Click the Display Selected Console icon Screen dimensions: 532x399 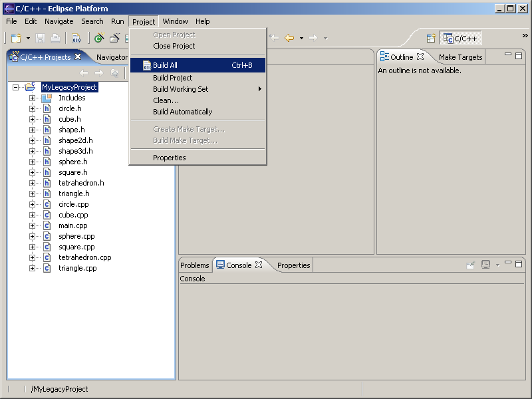tap(486, 265)
